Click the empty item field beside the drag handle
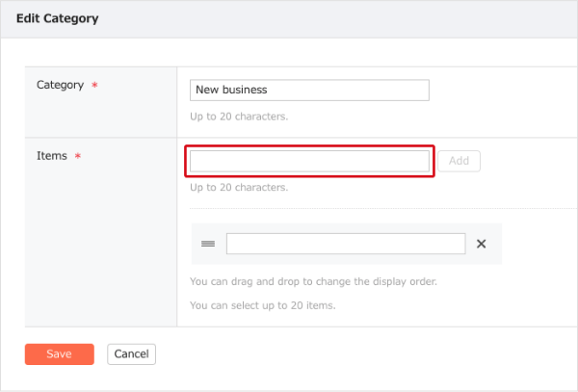Screen dimensions: 578x392 click(x=346, y=244)
